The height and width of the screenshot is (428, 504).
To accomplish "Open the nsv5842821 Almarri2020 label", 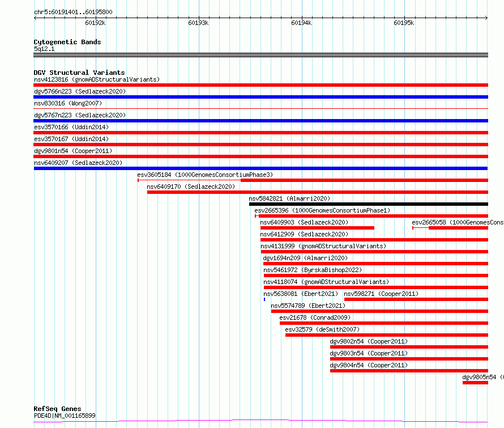I will pyautogui.click(x=289, y=198).
